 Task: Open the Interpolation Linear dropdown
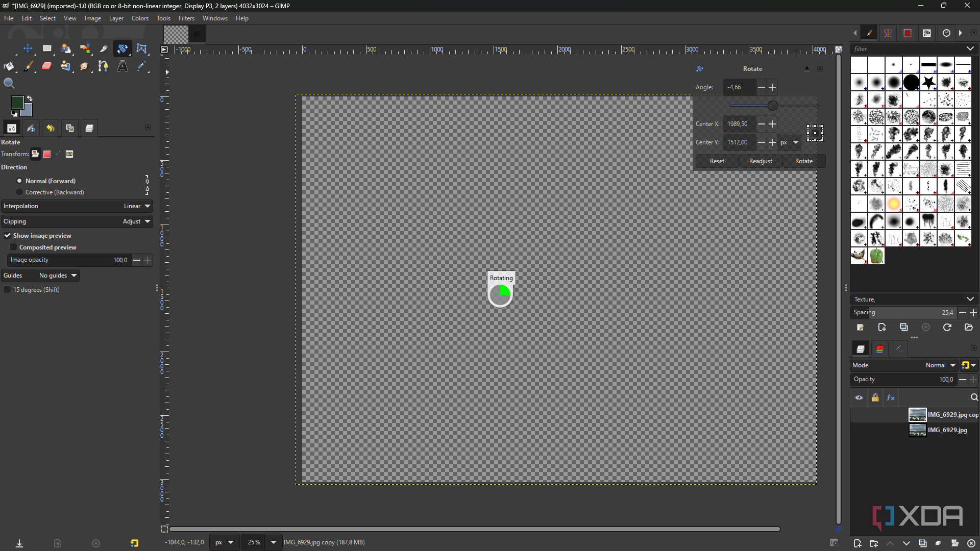coord(77,206)
